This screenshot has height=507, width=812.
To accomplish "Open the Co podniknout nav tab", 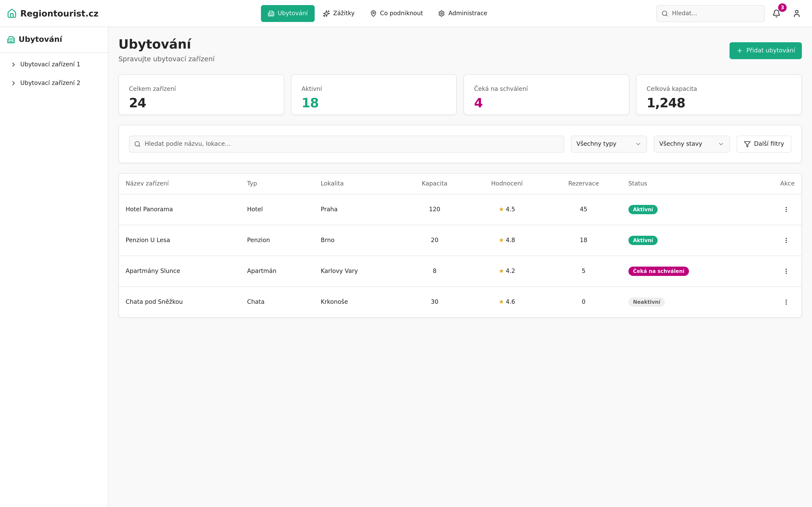I will (x=396, y=13).
